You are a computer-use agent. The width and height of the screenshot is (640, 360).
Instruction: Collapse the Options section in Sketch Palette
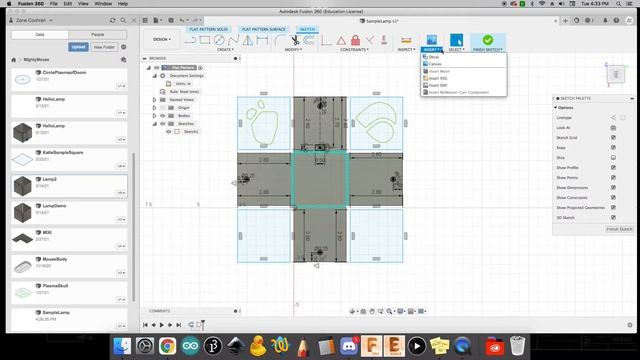coord(556,108)
